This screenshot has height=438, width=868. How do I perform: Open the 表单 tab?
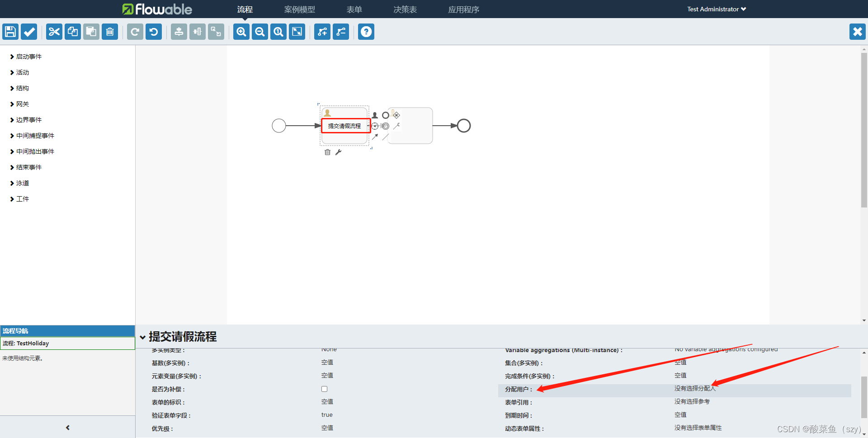coord(354,9)
